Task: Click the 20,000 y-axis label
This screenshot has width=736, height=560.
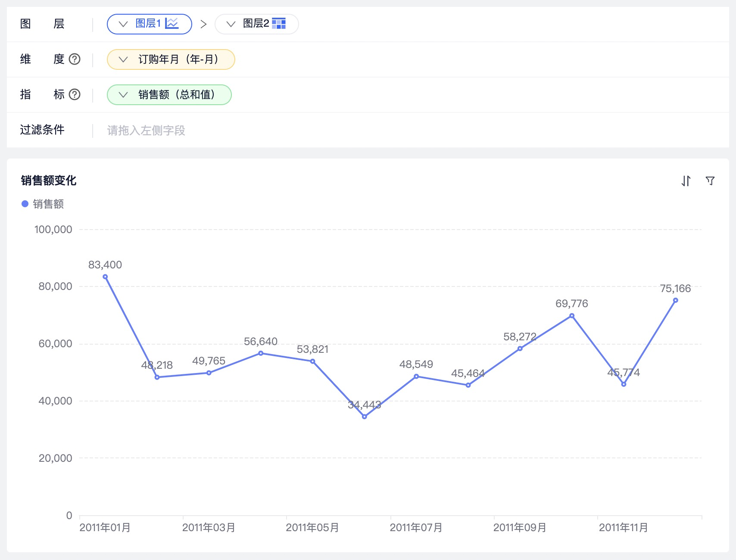Action: [56, 458]
